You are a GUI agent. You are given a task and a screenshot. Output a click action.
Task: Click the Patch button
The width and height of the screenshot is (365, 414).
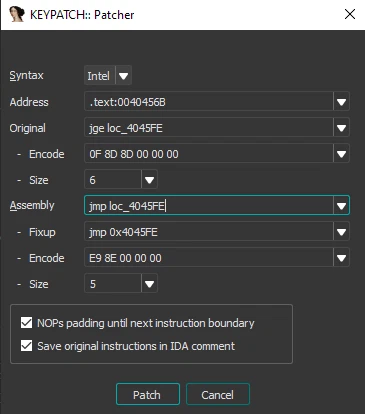pyautogui.click(x=148, y=395)
